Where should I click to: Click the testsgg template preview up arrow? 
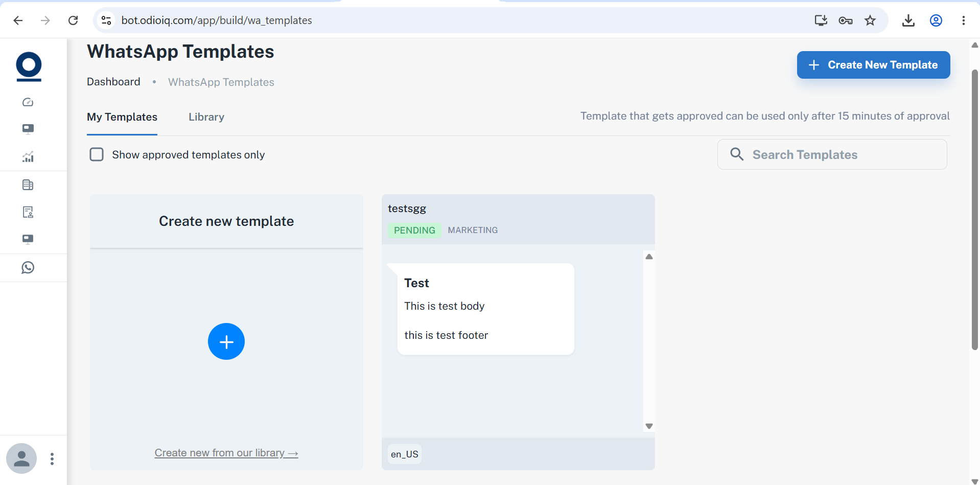(x=649, y=257)
